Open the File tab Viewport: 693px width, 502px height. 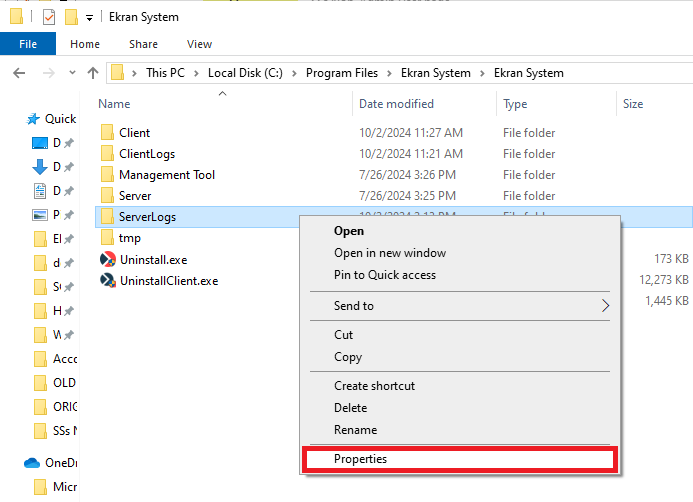coord(28,44)
